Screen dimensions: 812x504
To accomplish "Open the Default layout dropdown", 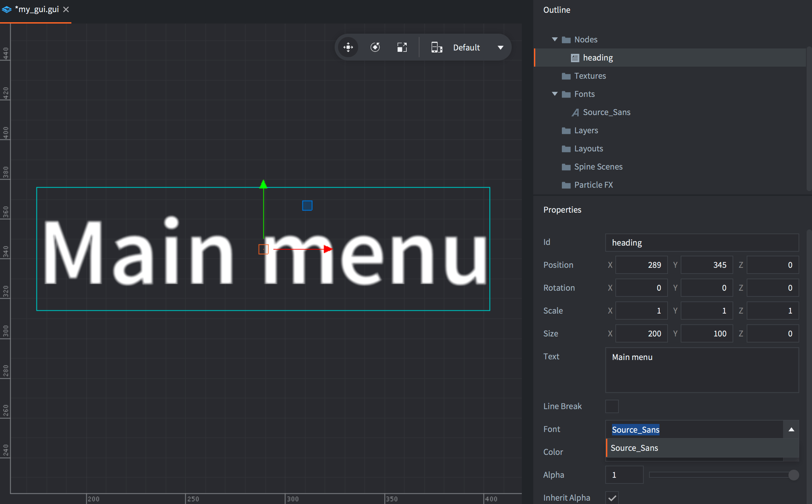I will [500, 47].
